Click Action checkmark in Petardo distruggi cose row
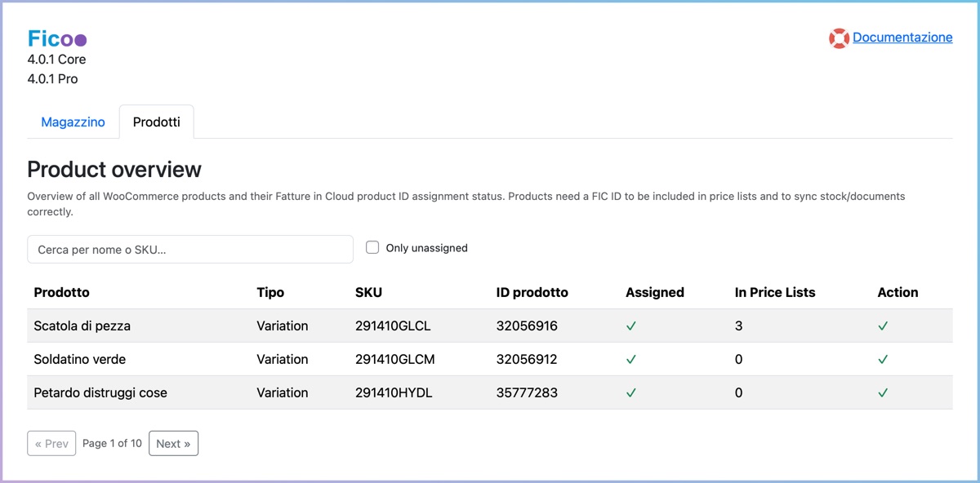Image resolution: width=980 pixels, height=483 pixels. [x=883, y=392]
